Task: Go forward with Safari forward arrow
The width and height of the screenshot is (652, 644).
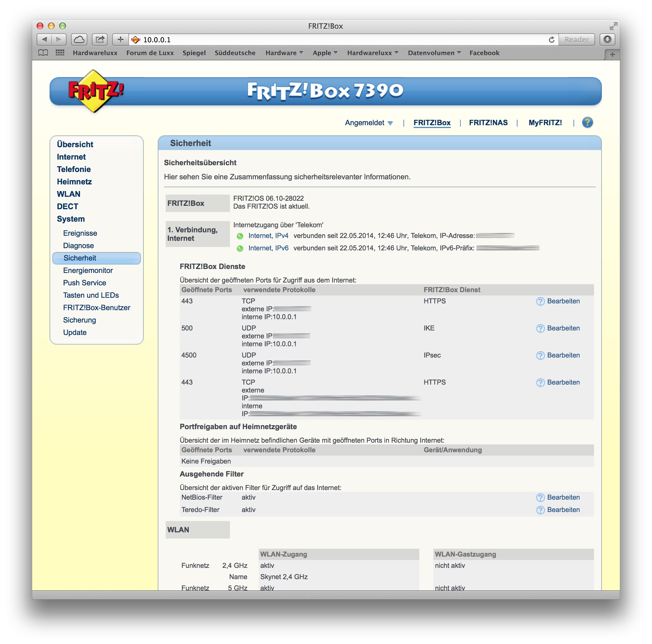Action: click(x=59, y=39)
